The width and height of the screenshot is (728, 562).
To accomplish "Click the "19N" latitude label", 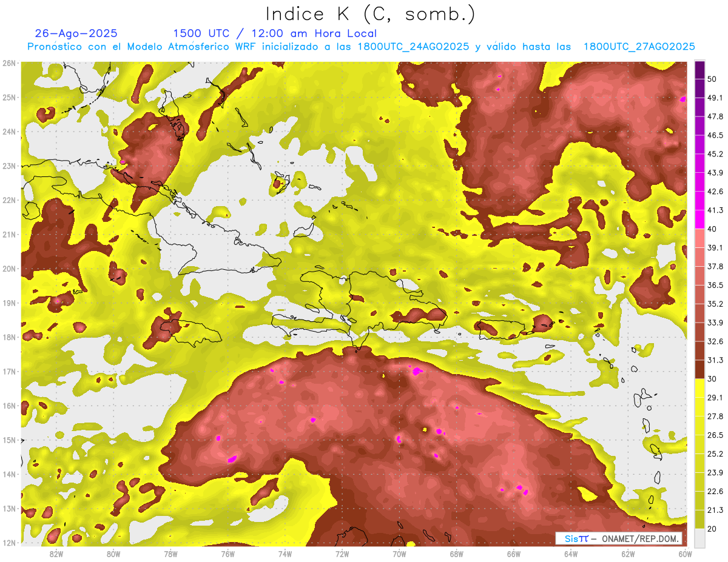I will 9,303.
